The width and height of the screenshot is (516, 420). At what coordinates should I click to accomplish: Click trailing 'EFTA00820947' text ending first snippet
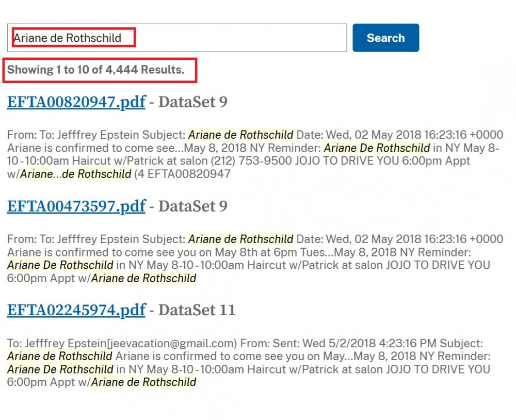pyautogui.click(x=189, y=174)
